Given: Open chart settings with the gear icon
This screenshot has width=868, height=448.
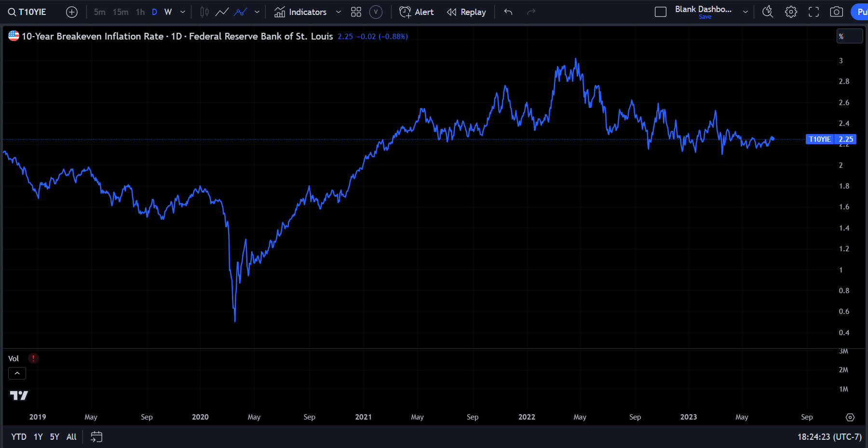Looking at the screenshot, I should (x=791, y=12).
